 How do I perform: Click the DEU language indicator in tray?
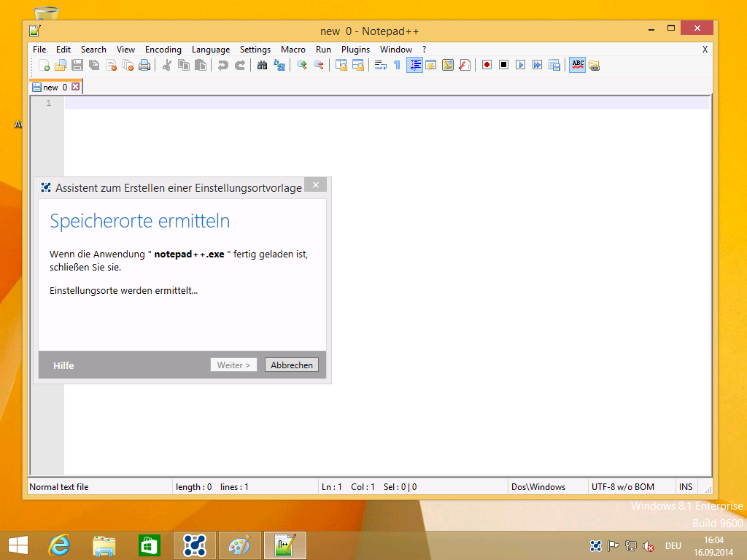point(673,546)
